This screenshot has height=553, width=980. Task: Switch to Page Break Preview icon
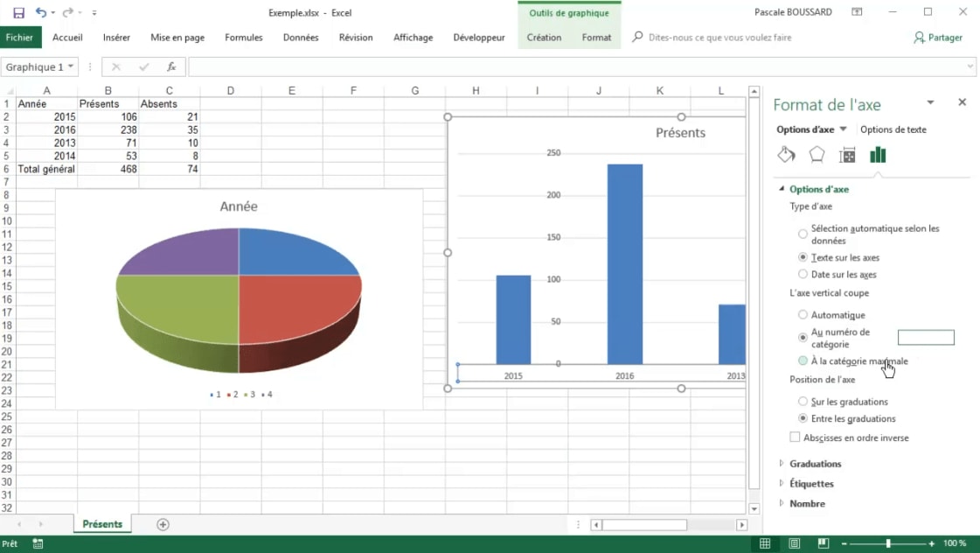click(x=824, y=543)
